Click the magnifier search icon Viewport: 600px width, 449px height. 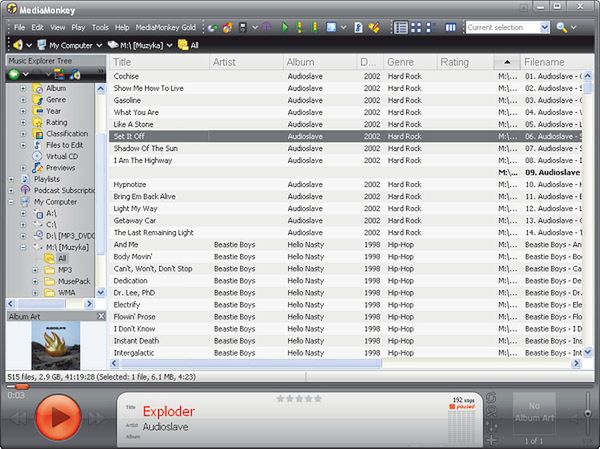pos(561,27)
